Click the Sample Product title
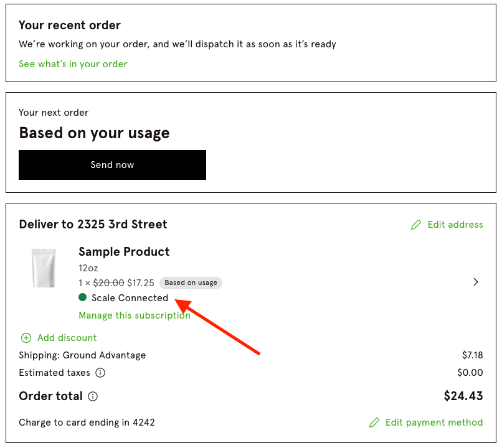Image resolution: width=502 pixels, height=448 pixels. (x=124, y=252)
